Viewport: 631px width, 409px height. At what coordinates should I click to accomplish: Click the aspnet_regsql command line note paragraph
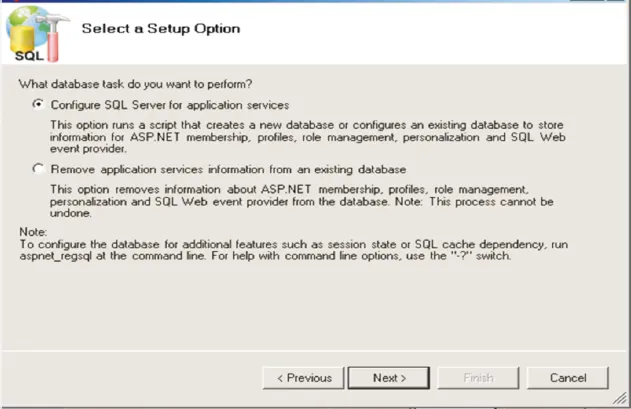[x=294, y=250]
